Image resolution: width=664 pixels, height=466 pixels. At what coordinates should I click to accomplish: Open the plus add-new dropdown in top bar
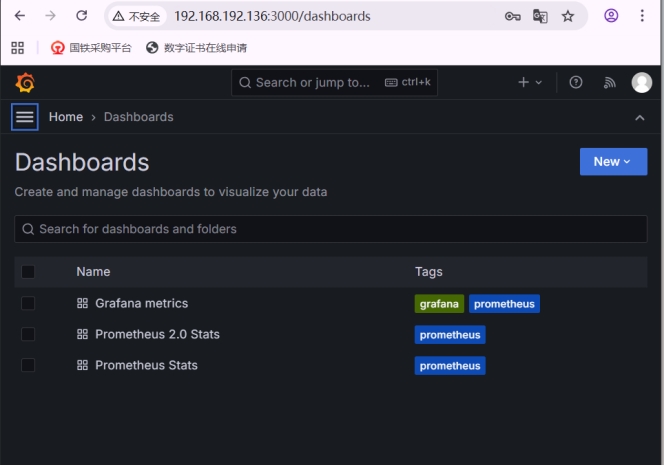pos(530,82)
